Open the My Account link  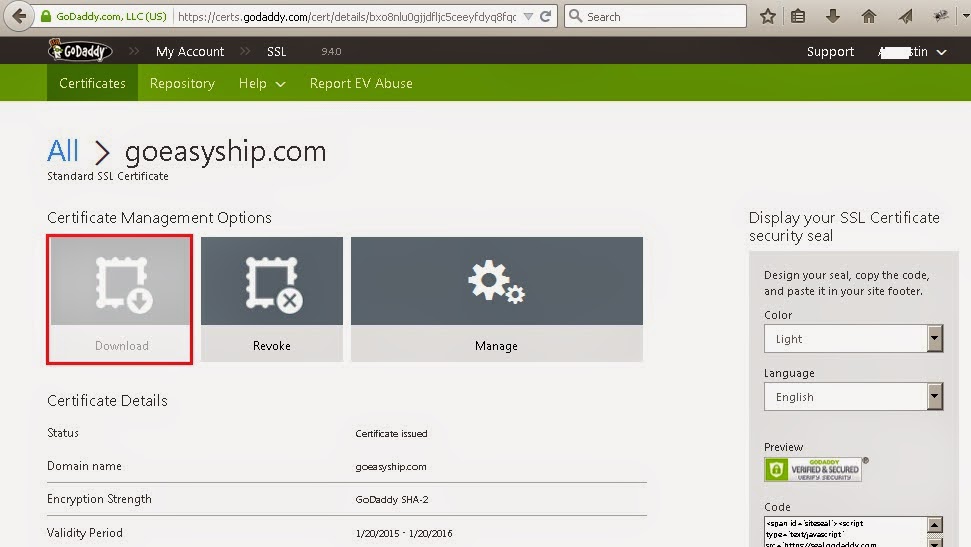[x=189, y=52]
